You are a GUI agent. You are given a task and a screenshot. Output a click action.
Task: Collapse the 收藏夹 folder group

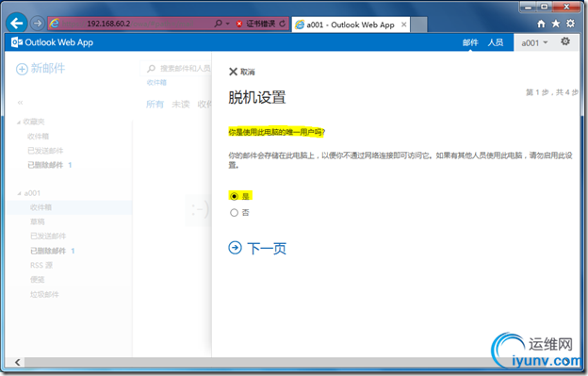[x=19, y=123]
